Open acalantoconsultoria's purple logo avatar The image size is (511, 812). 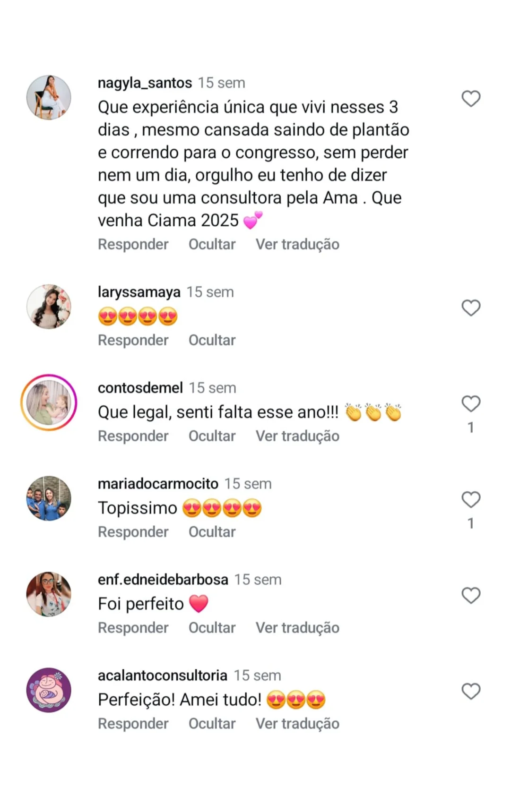[49, 690]
